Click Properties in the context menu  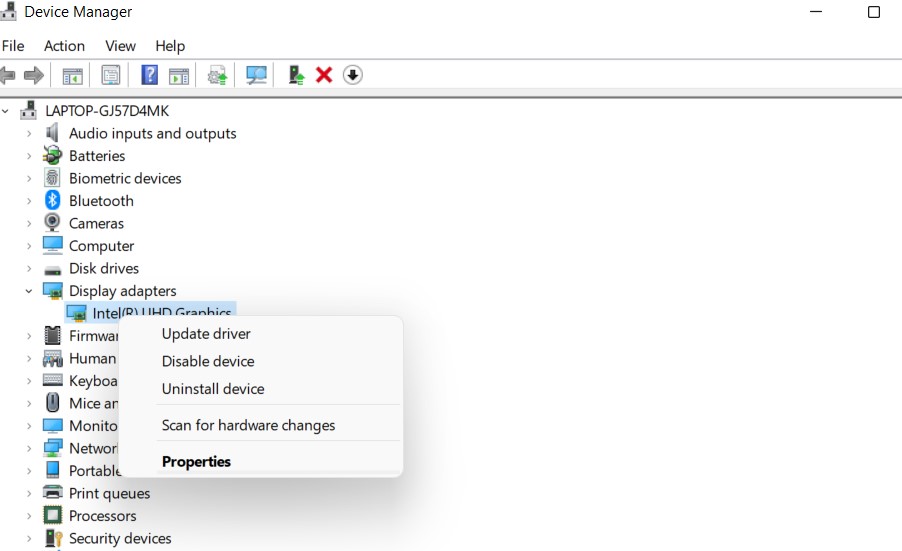pyautogui.click(x=196, y=462)
